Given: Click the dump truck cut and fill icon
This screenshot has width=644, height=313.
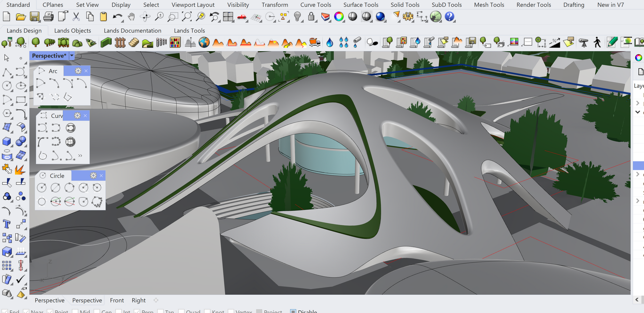Looking at the screenshot, I should (x=315, y=43).
